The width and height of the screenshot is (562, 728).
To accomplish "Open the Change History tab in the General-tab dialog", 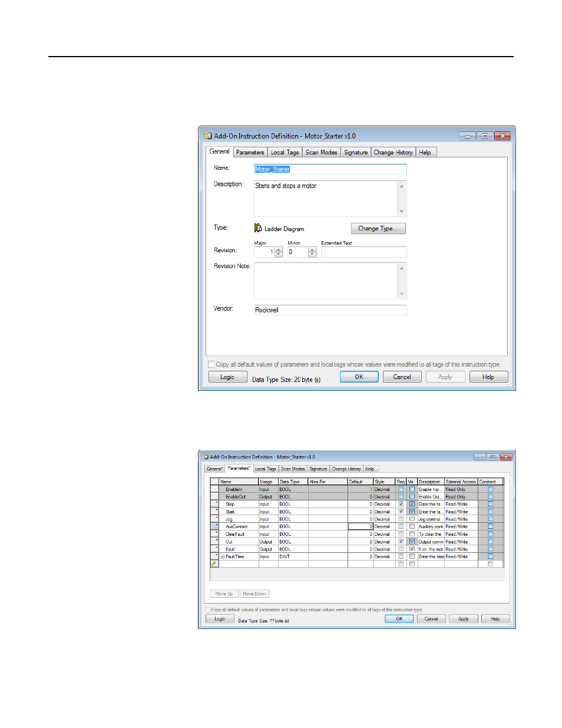I will [x=393, y=152].
